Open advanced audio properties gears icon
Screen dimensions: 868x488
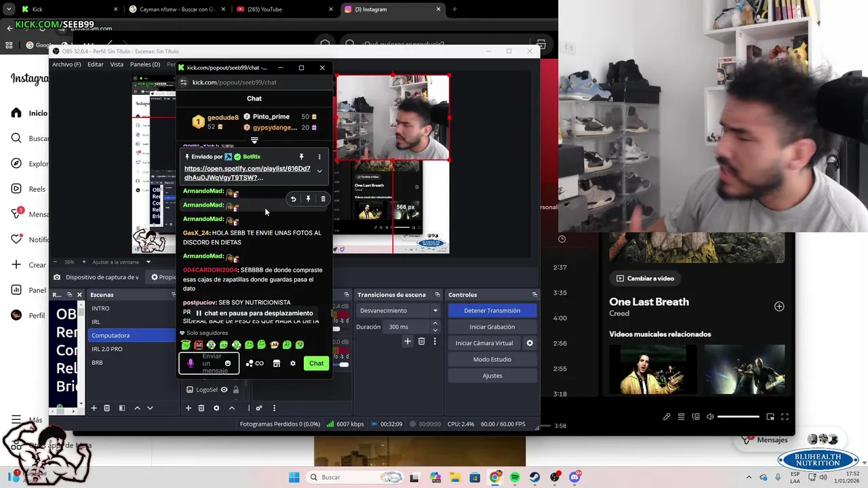point(259,408)
